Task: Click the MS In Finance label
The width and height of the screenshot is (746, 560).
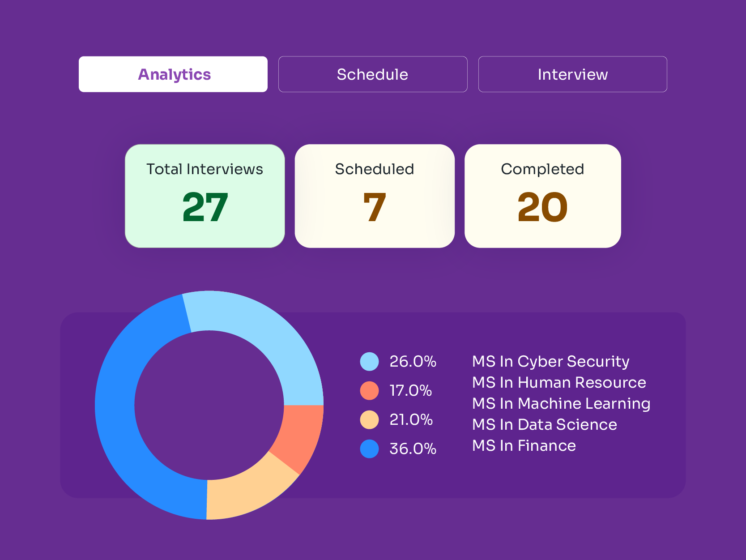Action: click(x=524, y=446)
